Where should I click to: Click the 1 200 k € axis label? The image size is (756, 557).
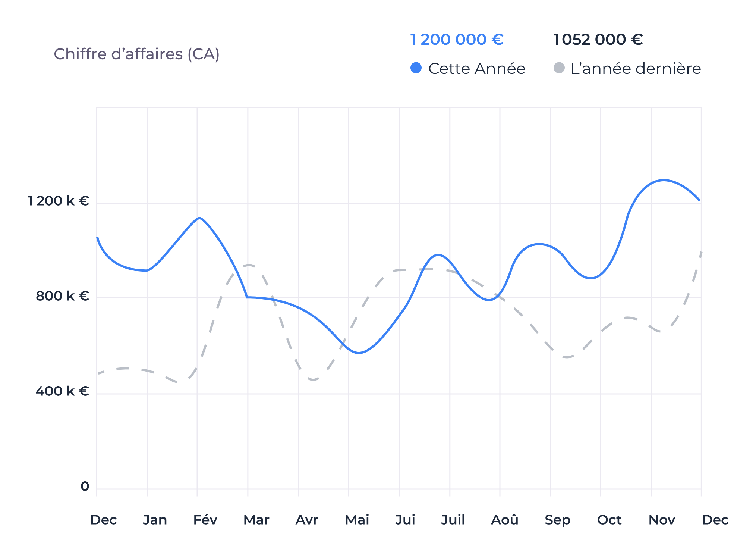[59, 201]
